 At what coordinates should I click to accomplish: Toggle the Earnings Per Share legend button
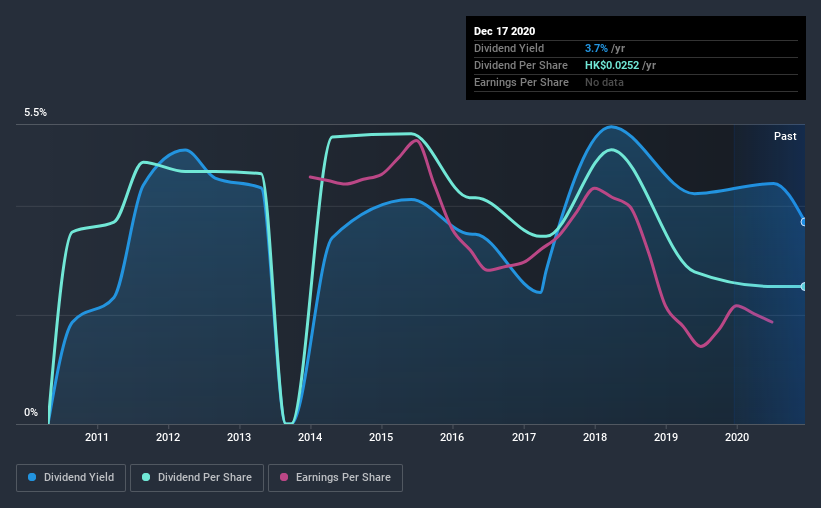335,478
